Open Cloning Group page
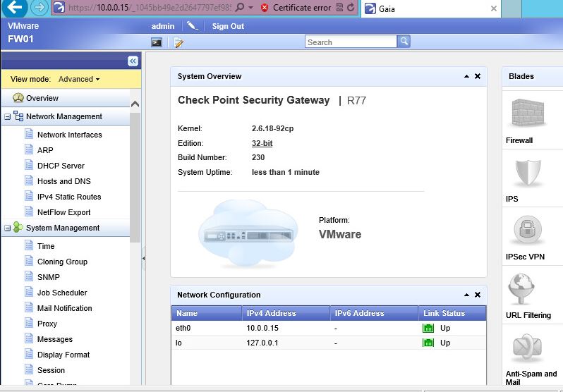The height and width of the screenshot is (392, 563). [62, 262]
